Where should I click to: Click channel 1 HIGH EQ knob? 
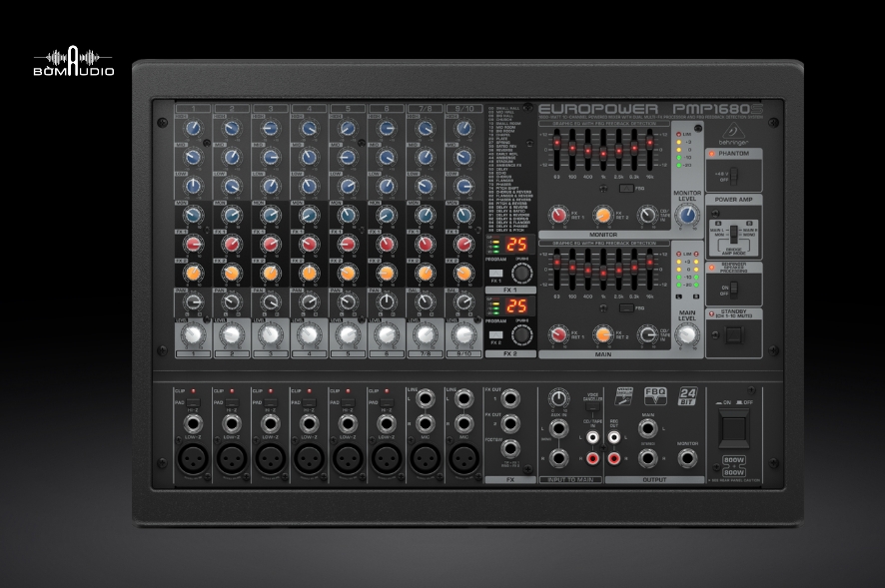click(x=193, y=129)
